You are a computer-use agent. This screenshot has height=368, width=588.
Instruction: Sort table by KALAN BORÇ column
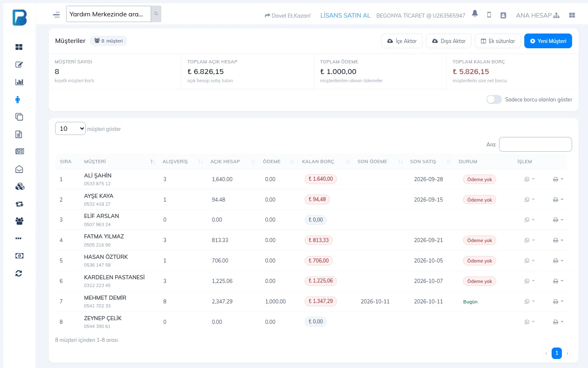[x=326, y=162]
